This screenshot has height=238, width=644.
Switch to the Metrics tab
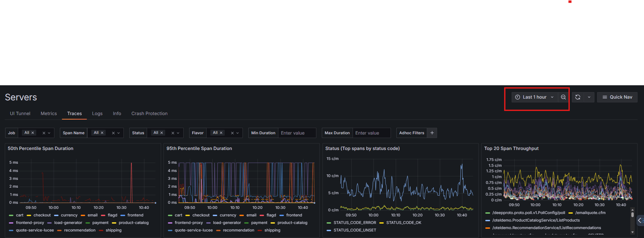[x=49, y=114]
